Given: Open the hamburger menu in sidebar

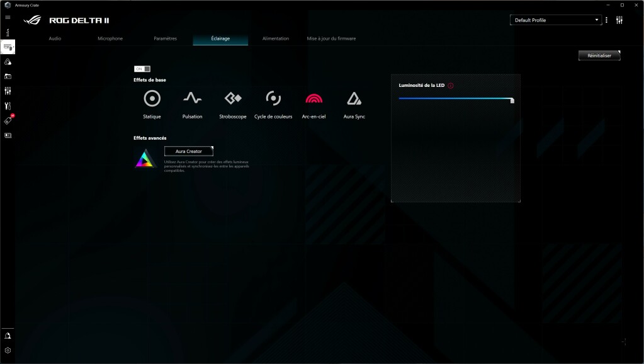Looking at the screenshot, I should pos(8,17).
